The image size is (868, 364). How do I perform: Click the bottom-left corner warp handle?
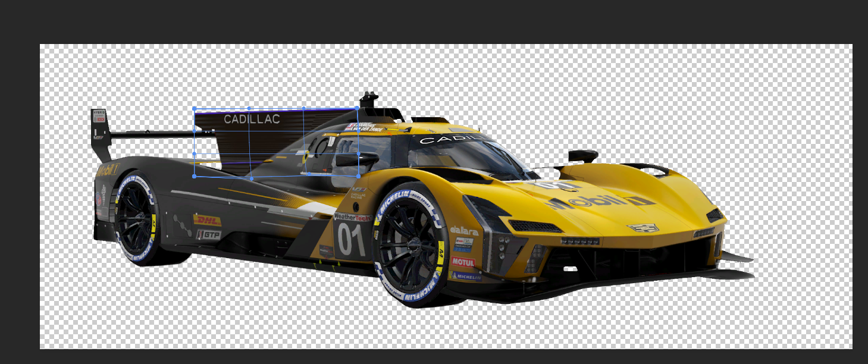195,176
